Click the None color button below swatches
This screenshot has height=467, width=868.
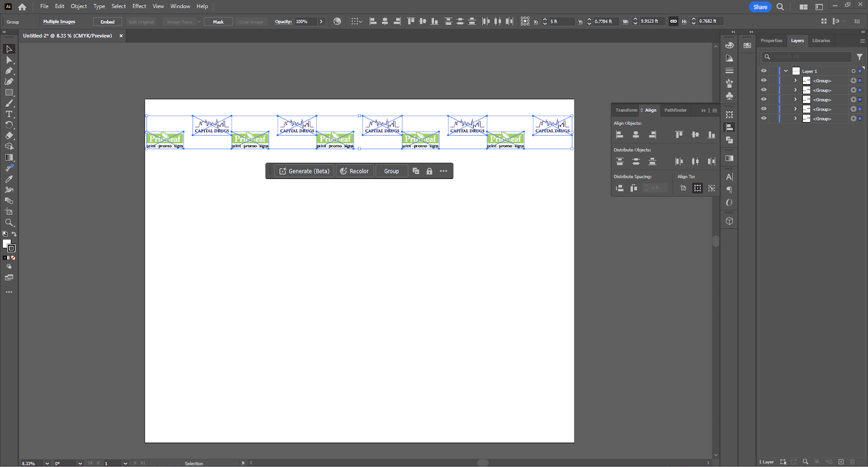click(x=14, y=258)
